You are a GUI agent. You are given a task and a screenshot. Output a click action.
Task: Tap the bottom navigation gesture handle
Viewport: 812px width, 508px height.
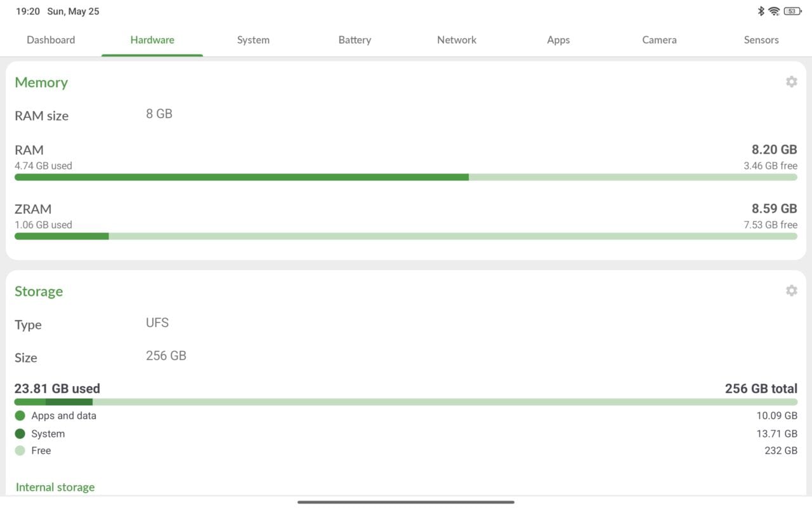406,502
